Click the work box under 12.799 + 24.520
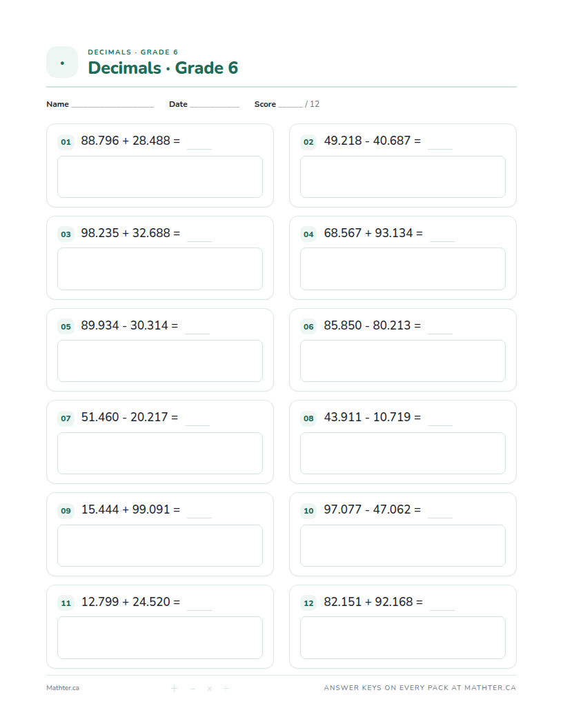The height and width of the screenshot is (728, 563). click(160, 638)
